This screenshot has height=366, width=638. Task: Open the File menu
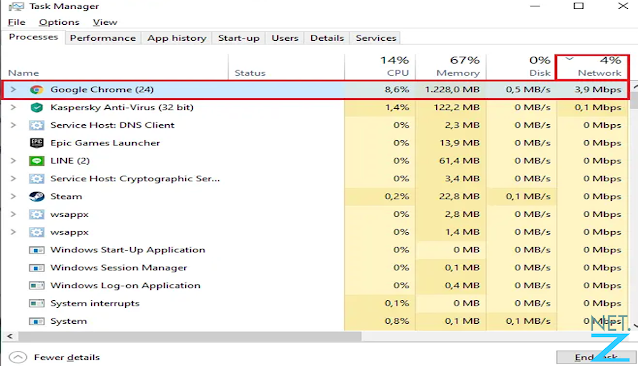(17, 22)
